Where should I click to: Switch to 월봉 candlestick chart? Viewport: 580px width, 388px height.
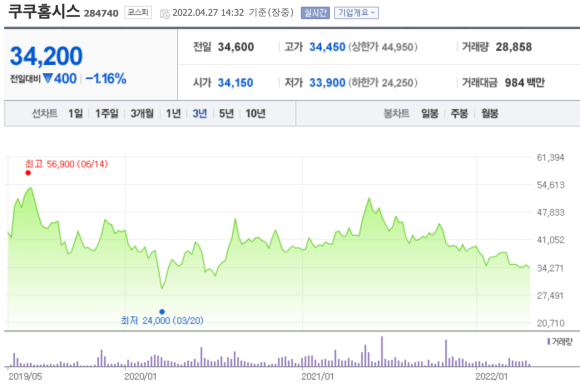tap(489, 114)
